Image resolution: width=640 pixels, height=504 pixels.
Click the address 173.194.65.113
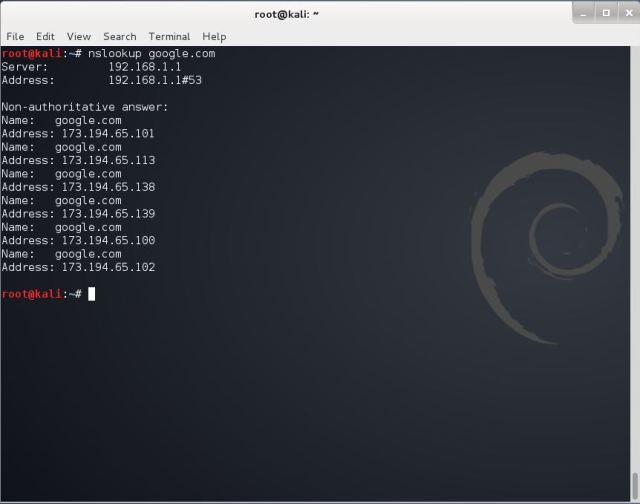108,160
